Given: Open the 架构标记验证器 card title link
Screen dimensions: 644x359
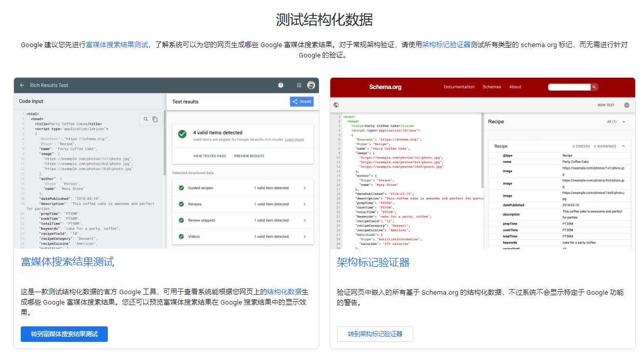Looking at the screenshot, I should point(373,262).
